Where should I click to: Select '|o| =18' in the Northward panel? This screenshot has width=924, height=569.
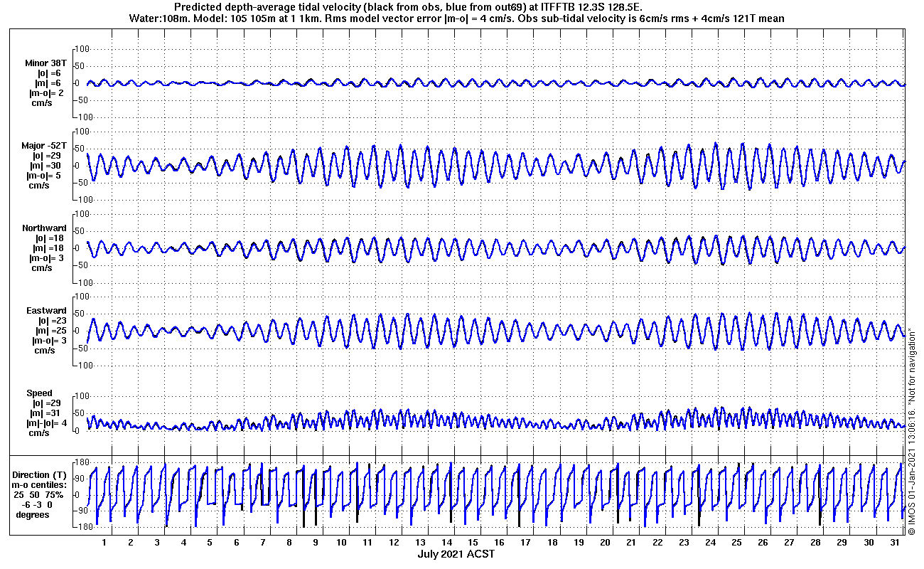(50, 238)
